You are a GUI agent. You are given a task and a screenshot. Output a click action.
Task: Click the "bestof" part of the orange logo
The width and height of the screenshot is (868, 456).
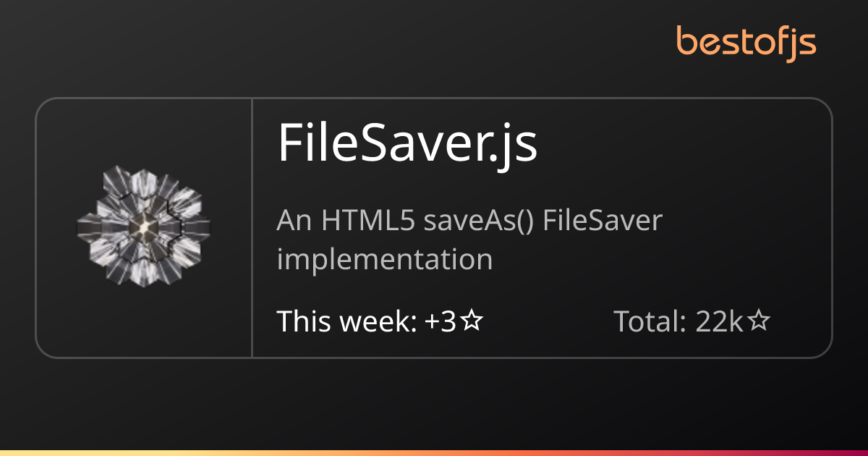729,41
